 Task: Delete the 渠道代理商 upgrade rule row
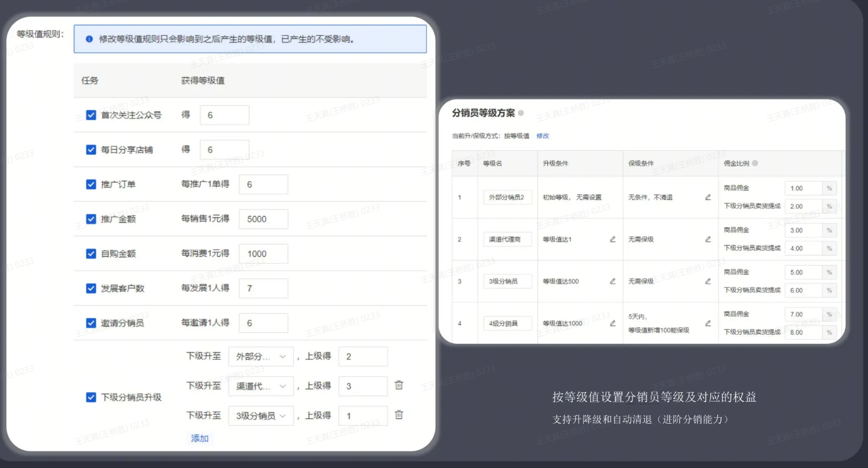(399, 385)
